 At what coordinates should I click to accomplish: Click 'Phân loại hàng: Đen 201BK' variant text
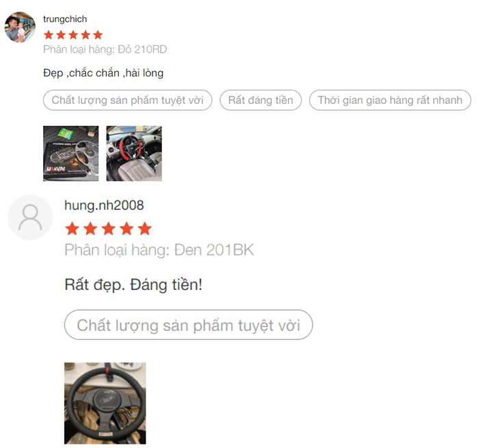coord(159,250)
